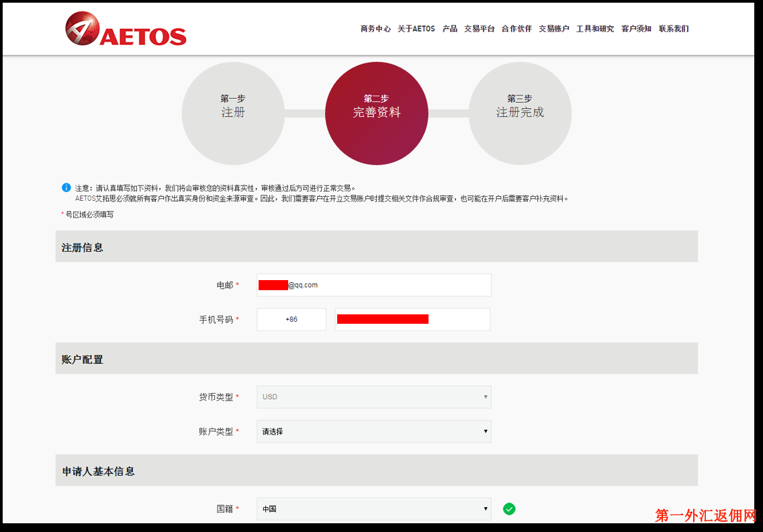Click the 账户配置 section header text
Image resolution: width=763 pixels, height=532 pixels.
(x=82, y=359)
